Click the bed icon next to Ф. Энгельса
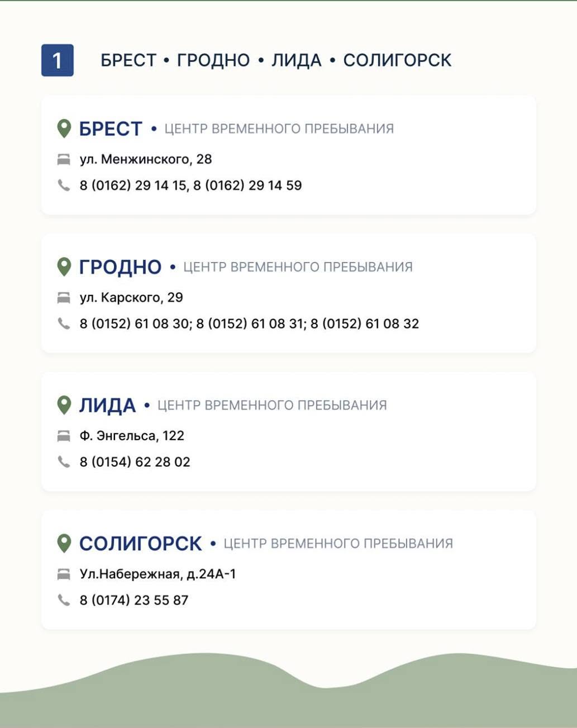 point(64,436)
